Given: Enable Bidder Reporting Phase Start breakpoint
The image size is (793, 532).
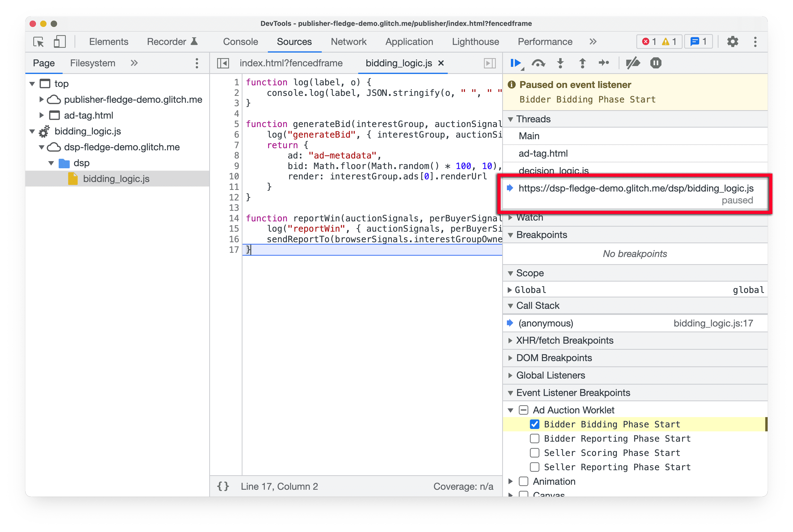Looking at the screenshot, I should point(533,438).
